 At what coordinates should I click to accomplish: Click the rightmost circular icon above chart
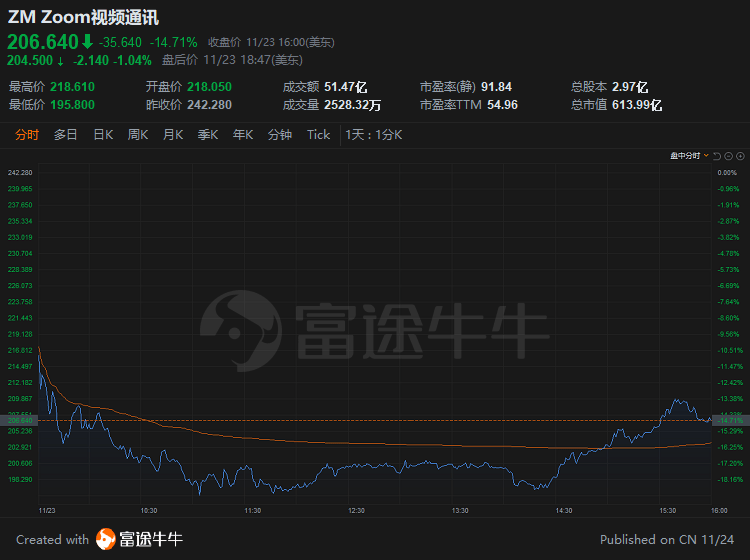click(739, 156)
